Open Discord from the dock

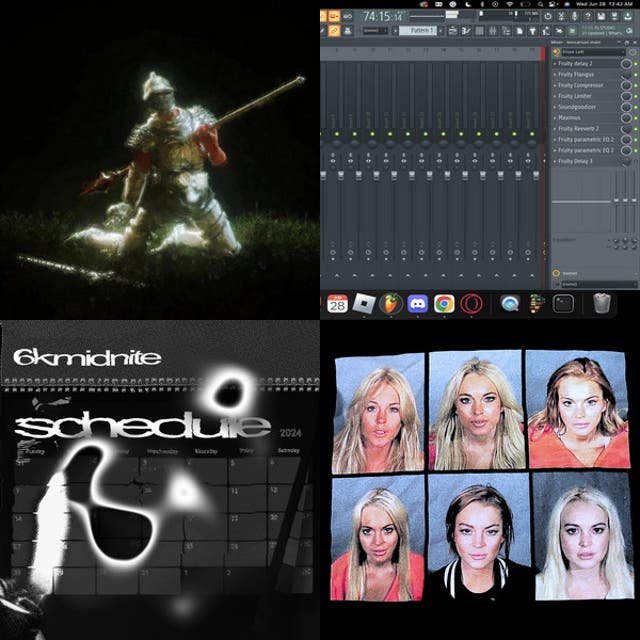417,304
